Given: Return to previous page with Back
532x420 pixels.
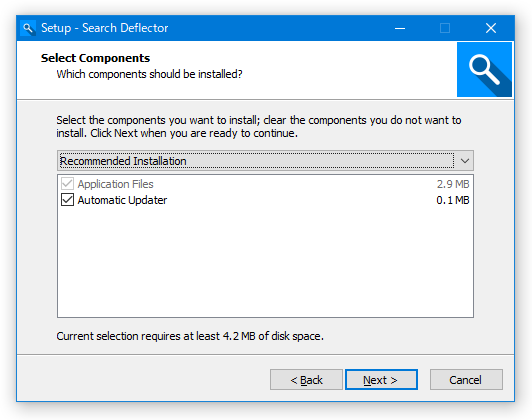Looking at the screenshot, I should tap(306, 380).
